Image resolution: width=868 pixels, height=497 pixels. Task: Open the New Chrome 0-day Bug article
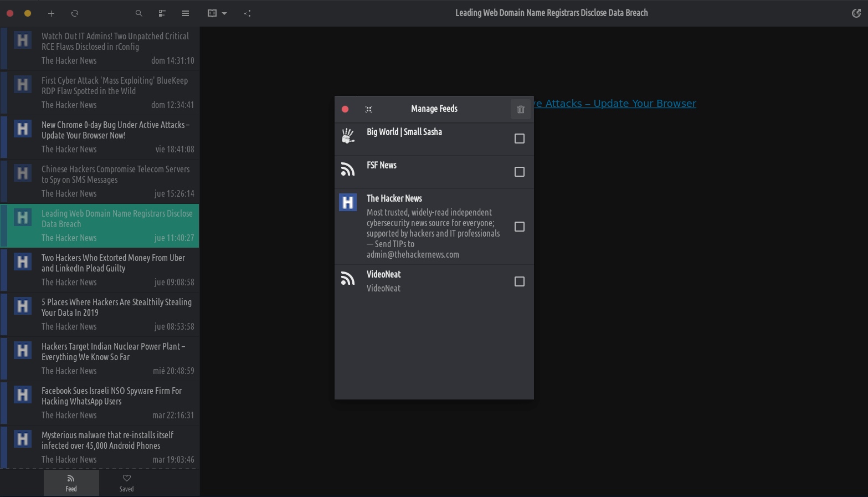(x=100, y=137)
